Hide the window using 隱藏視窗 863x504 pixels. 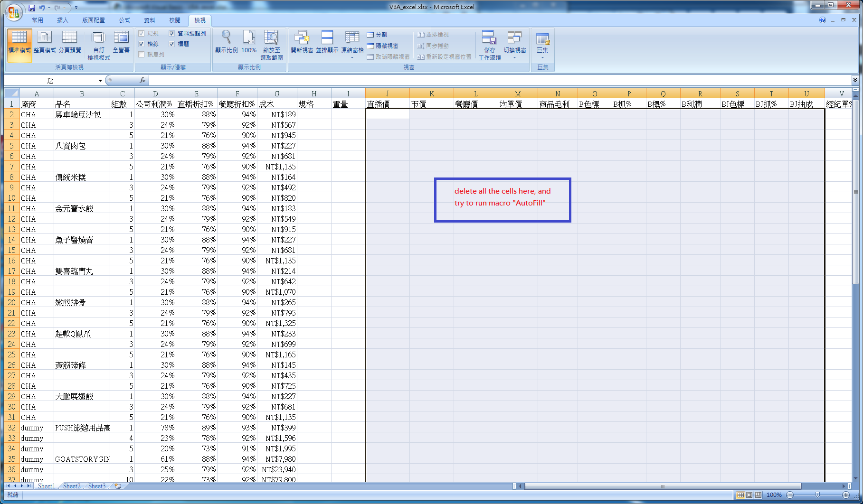point(383,46)
